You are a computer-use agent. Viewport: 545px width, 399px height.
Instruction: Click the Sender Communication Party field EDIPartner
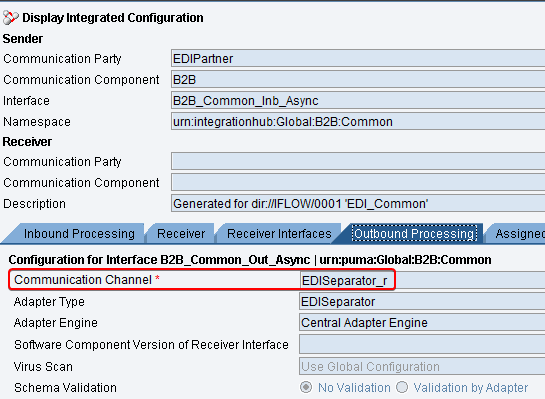(x=358, y=58)
